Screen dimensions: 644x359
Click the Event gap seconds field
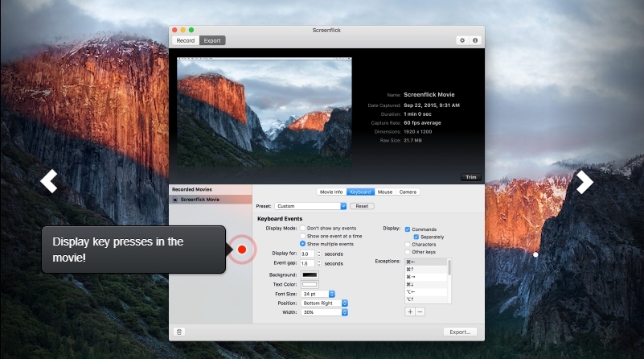[308, 263]
